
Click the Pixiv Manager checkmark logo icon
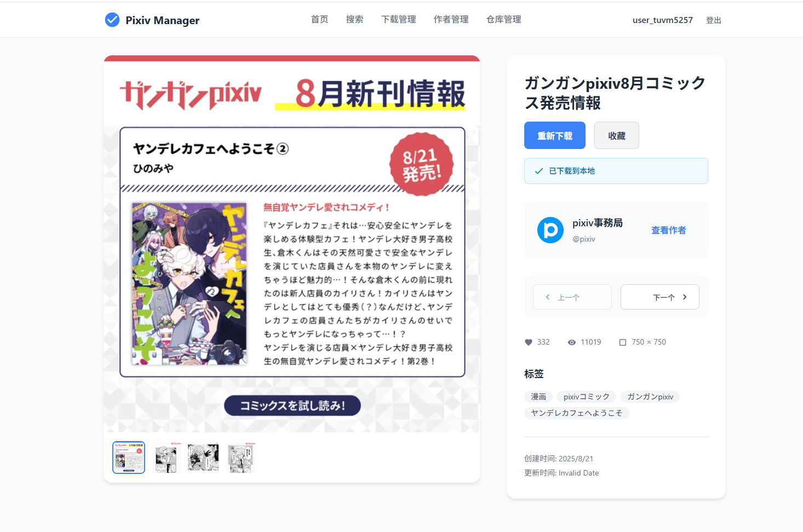click(112, 20)
